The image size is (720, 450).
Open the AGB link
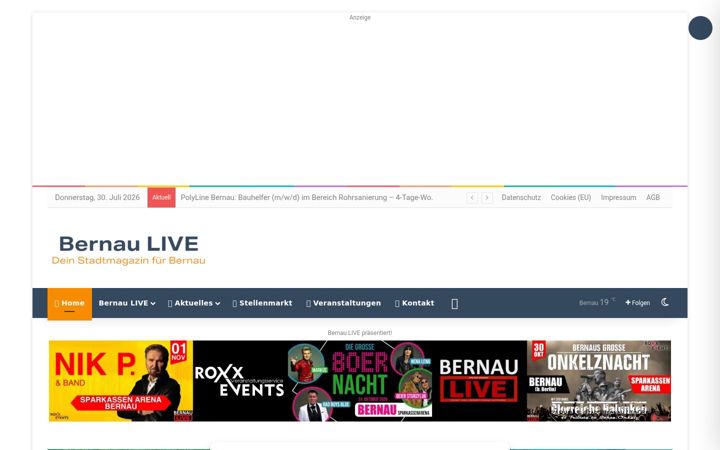click(x=653, y=197)
